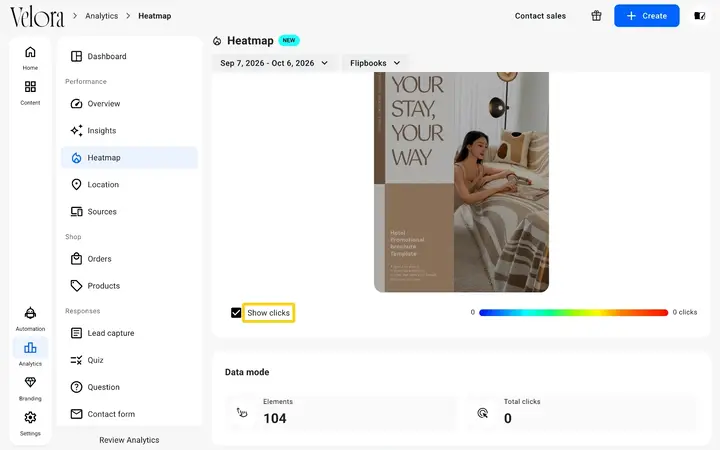720x450 pixels.
Task: Click the NEW badge next to Heatmap
Action: [x=289, y=40]
